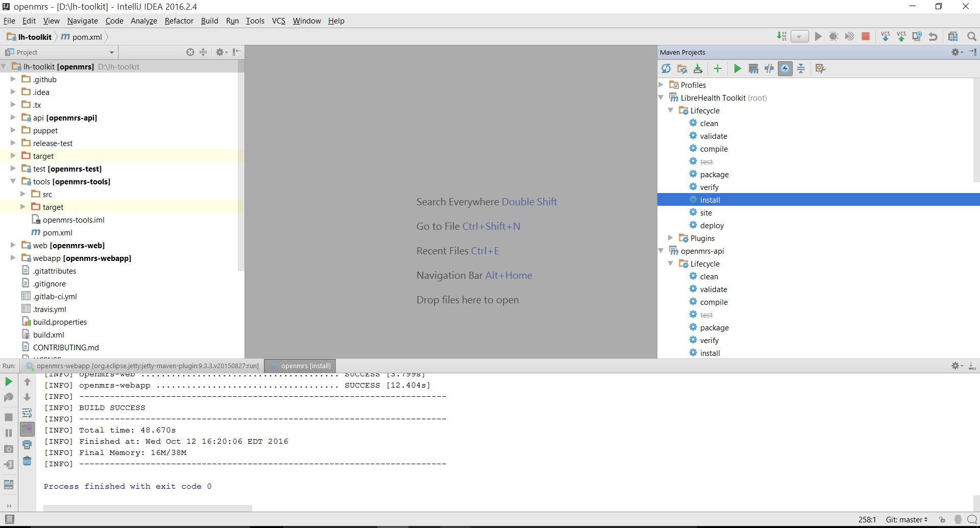
Task: Click Run with Coverage icon
Action: tap(849, 36)
